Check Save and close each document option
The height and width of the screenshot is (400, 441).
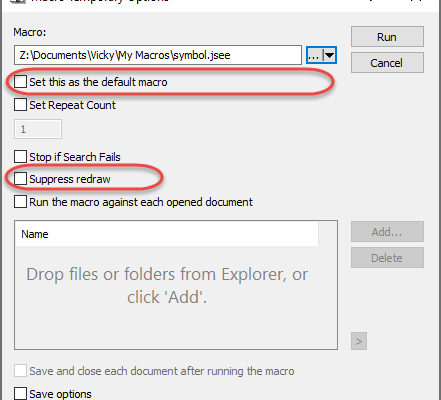20,371
